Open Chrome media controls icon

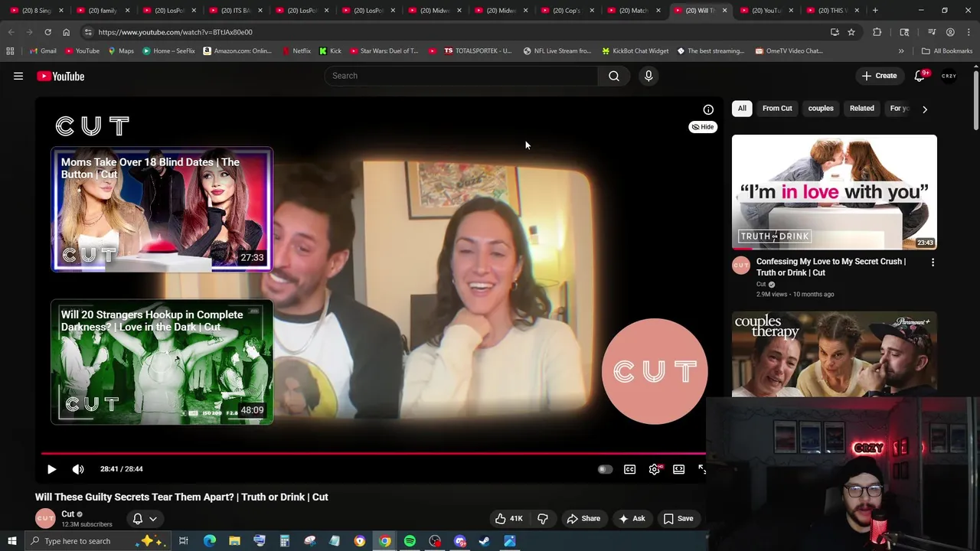click(x=932, y=32)
